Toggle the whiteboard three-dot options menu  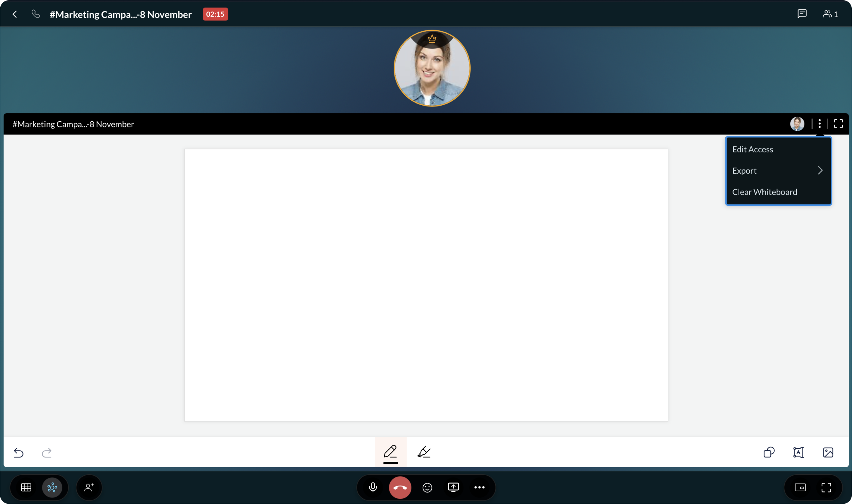pyautogui.click(x=819, y=124)
